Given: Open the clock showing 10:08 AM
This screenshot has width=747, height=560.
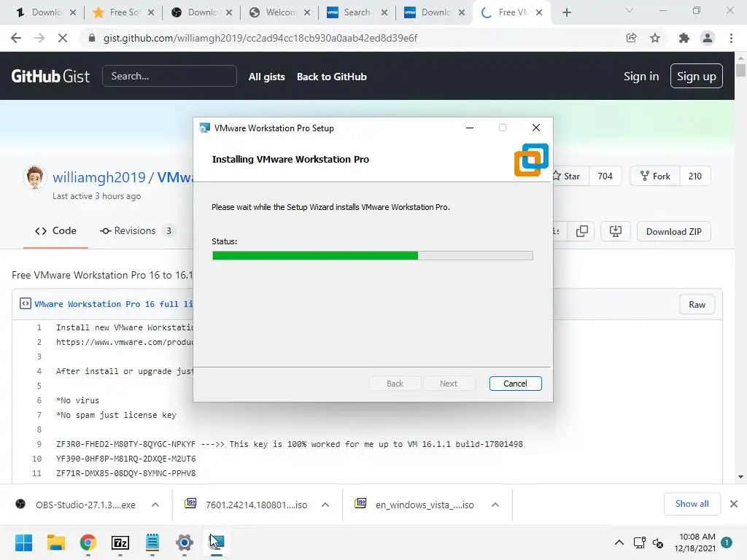Looking at the screenshot, I should click(694, 542).
